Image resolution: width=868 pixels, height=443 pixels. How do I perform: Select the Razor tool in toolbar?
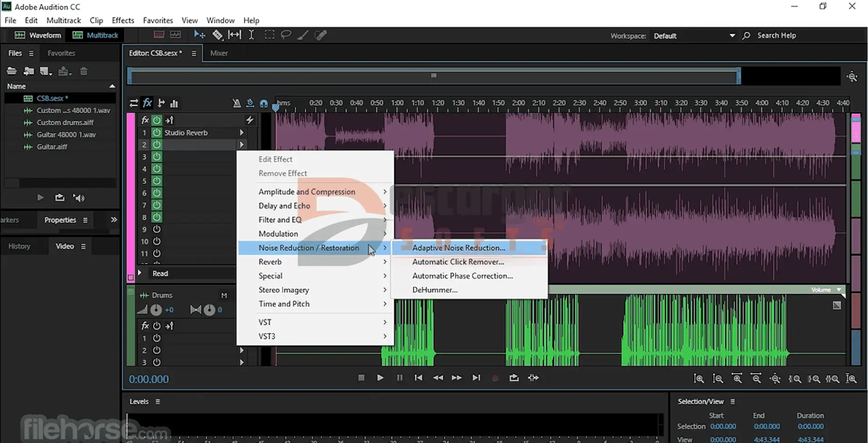coord(218,35)
